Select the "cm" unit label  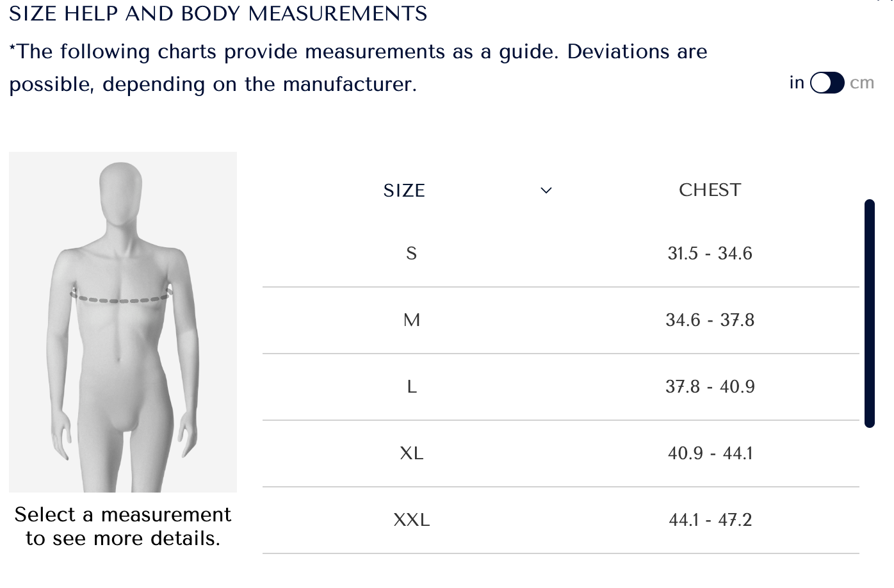point(862,83)
